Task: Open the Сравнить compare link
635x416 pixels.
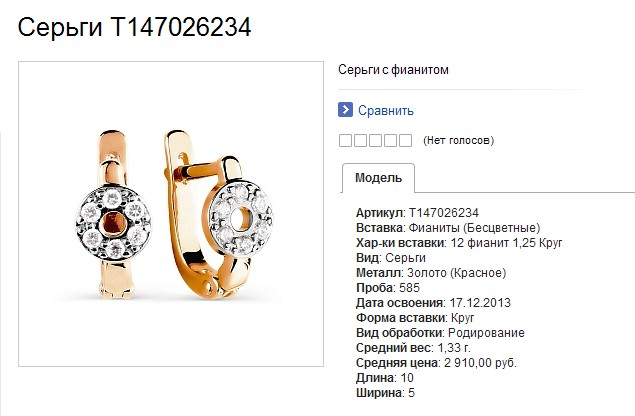Action: tap(386, 110)
